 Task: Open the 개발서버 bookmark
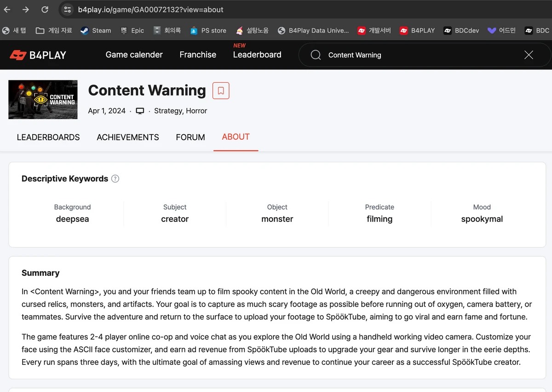tap(374, 30)
